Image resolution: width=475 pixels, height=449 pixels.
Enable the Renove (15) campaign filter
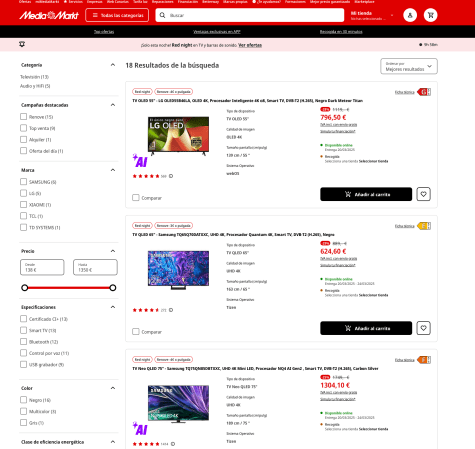coord(23,117)
